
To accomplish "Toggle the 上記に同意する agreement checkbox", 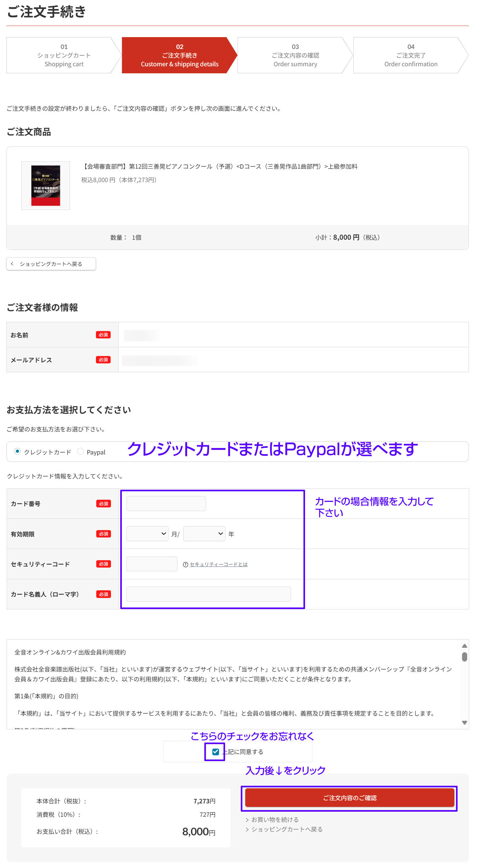I will [x=216, y=752].
